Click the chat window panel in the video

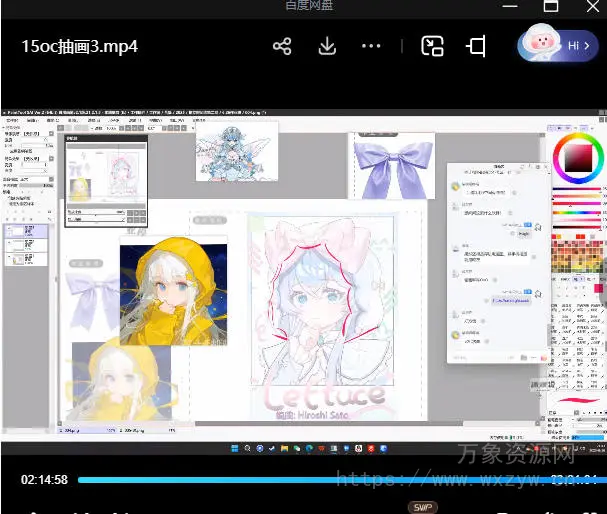coord(495,260)
